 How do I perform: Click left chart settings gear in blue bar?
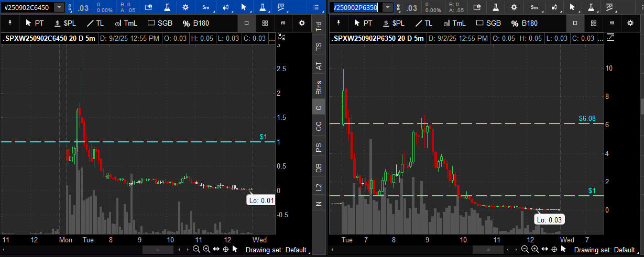(185, 7)
